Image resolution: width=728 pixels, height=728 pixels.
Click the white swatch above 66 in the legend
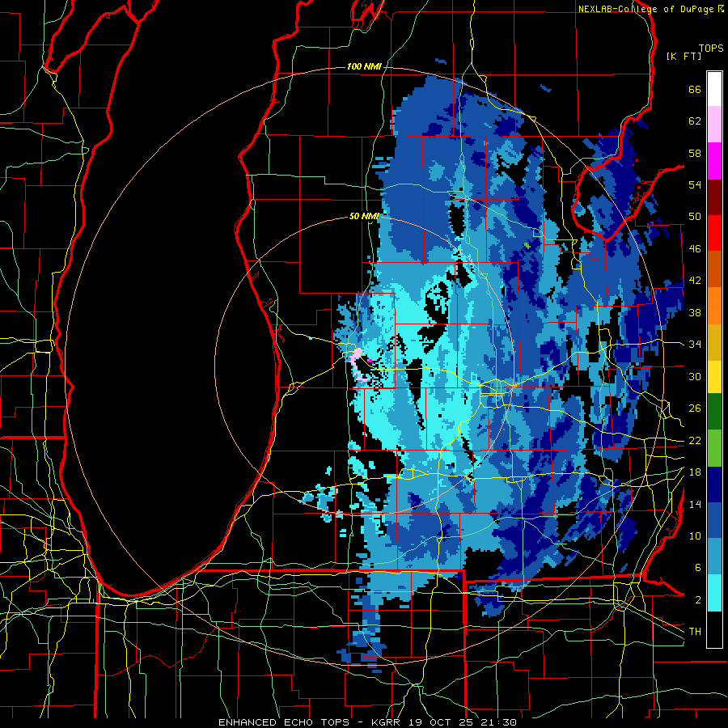click(x=714, y=89)
